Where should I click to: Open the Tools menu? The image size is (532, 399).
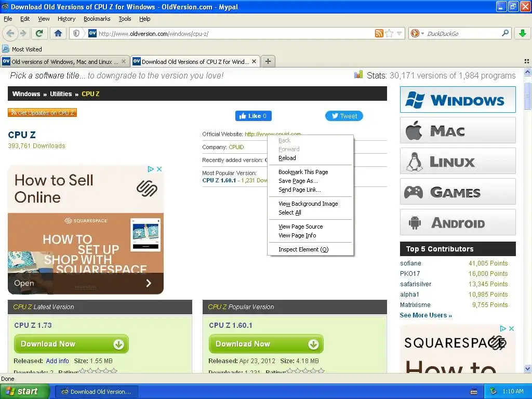[x=125, y=19]
